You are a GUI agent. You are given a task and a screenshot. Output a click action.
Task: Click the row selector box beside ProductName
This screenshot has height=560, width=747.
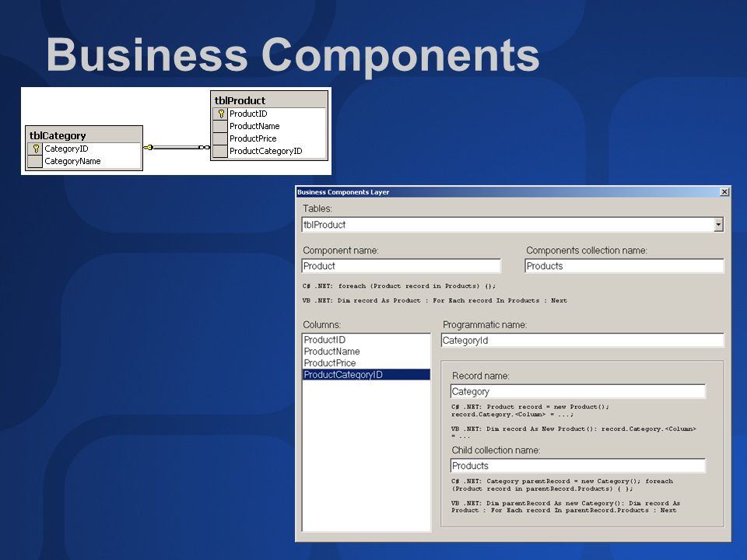click(x=220, y=126)
